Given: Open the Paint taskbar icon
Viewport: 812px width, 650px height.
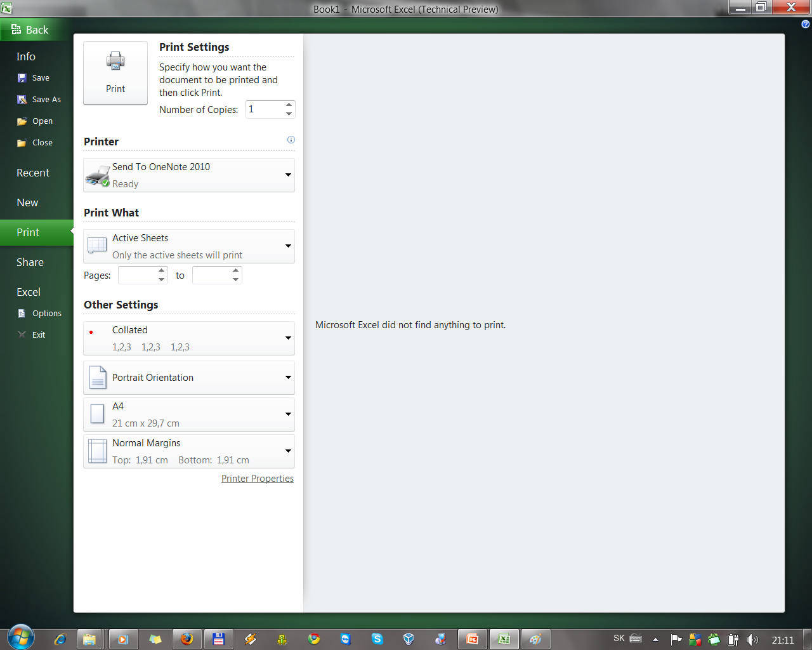Looking at the screenshot, I should click(x=536, y=639).
